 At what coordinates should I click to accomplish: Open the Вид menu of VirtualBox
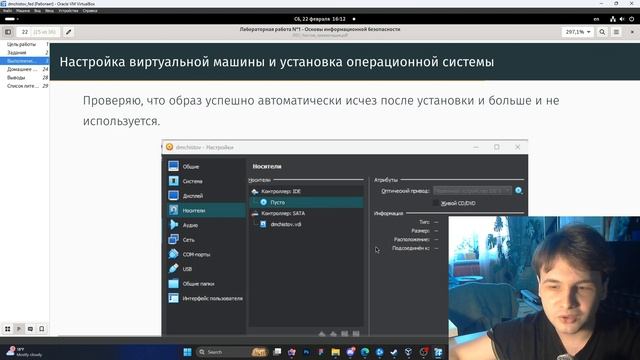38,11
